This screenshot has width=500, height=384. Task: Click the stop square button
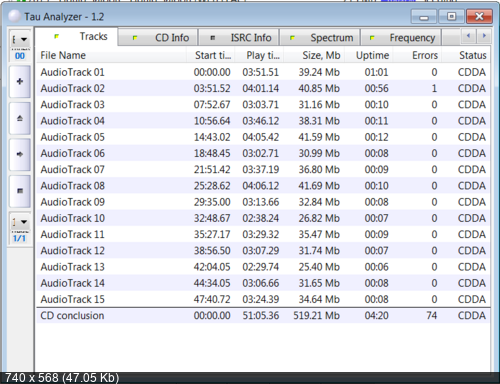20,191
